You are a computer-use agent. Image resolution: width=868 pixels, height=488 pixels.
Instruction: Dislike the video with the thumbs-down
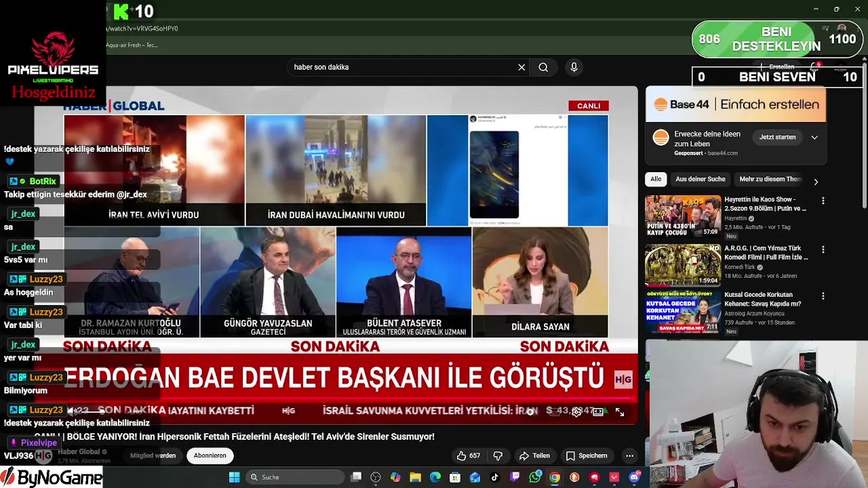tap(498, 455)
